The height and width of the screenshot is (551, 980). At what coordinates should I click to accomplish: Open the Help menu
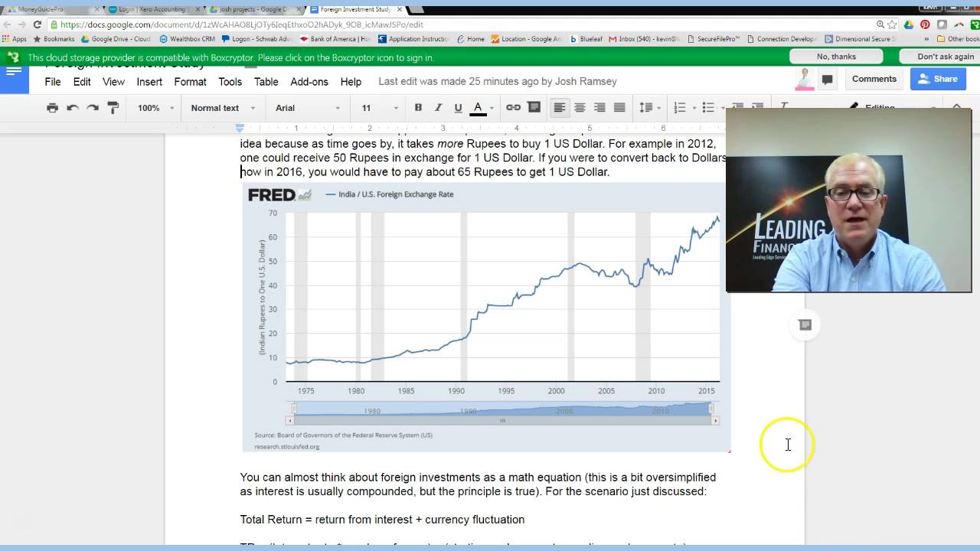point(351,82)
